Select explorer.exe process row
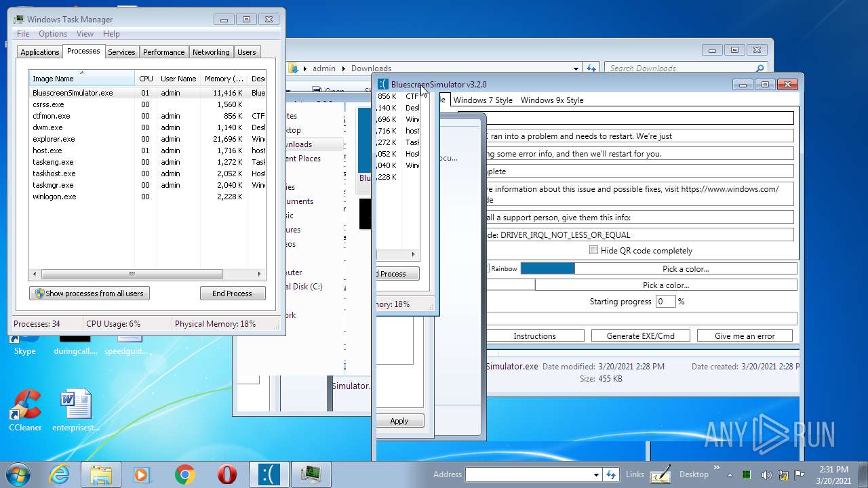 click(149, 139)
